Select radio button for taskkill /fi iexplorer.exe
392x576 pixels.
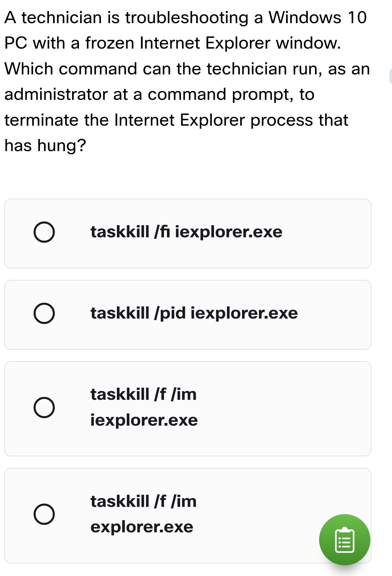[44, 232]
